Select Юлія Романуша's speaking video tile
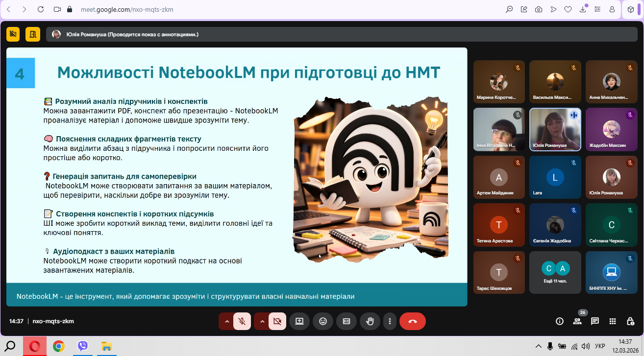 555,129
